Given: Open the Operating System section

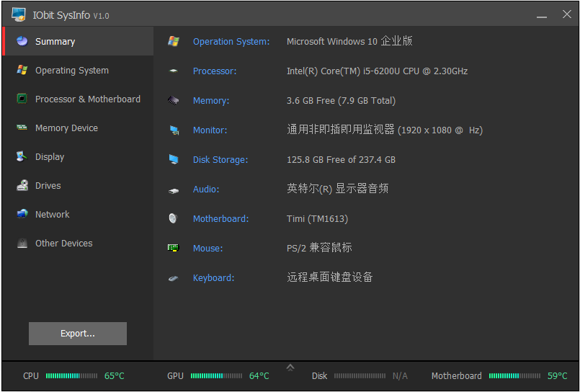Looking at the screenshot, I should click(x=78, y=71).
